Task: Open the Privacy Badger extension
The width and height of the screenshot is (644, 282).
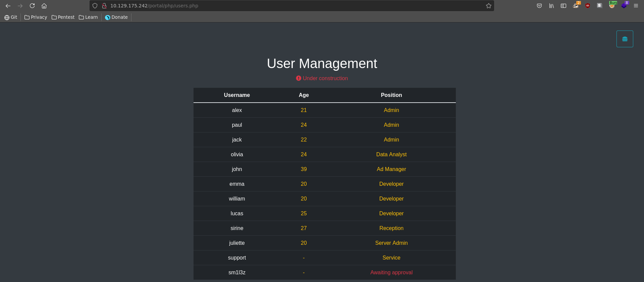Action: click(576, 6)
